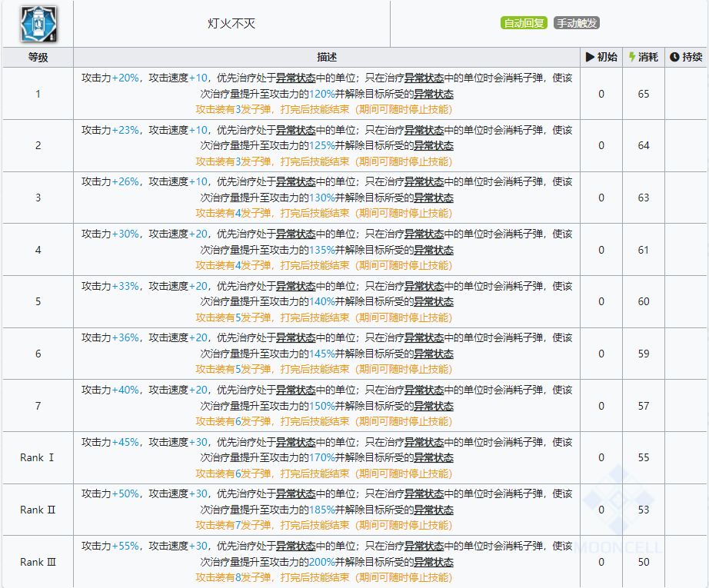Select the Rank Ⅰ level cell

point(38,457)
